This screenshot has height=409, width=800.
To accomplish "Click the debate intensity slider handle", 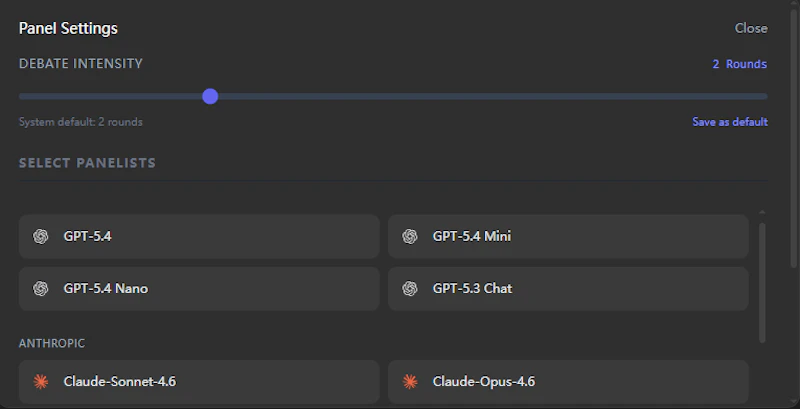I will 210,96.
